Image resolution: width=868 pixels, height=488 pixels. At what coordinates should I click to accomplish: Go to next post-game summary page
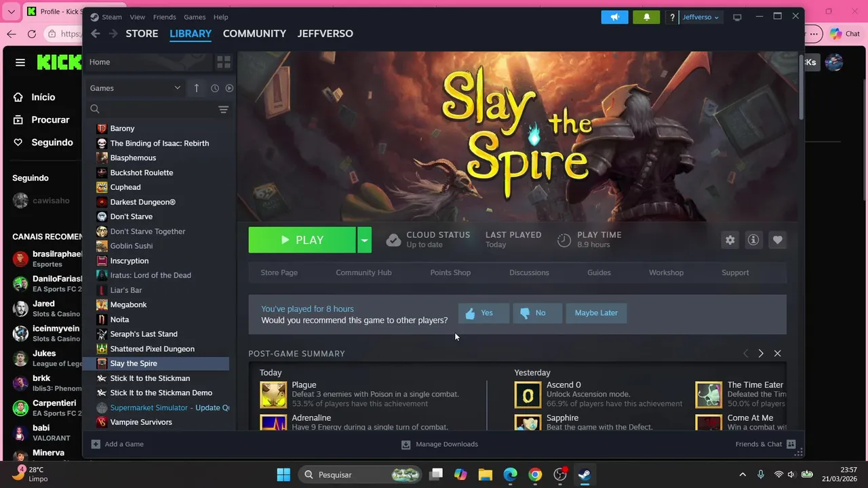761,353
